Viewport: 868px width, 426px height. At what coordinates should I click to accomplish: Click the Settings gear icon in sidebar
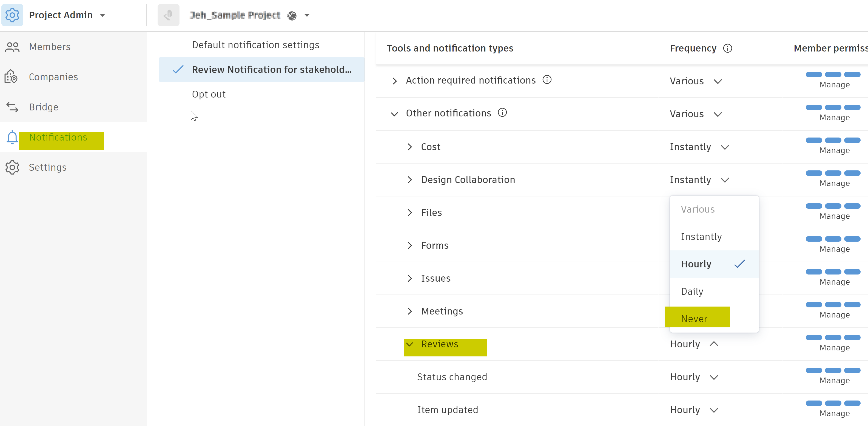pos(12,167)
